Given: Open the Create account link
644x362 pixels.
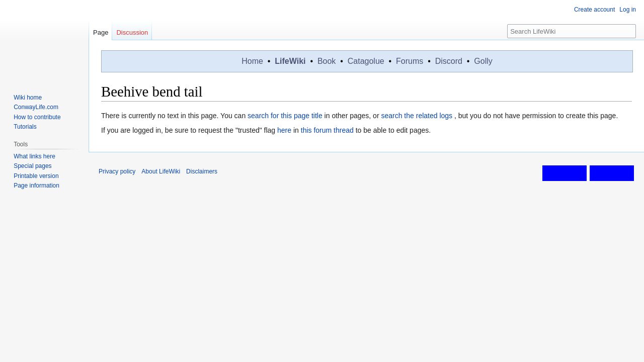Looking at the screenshot, I should tap(594, 10).
